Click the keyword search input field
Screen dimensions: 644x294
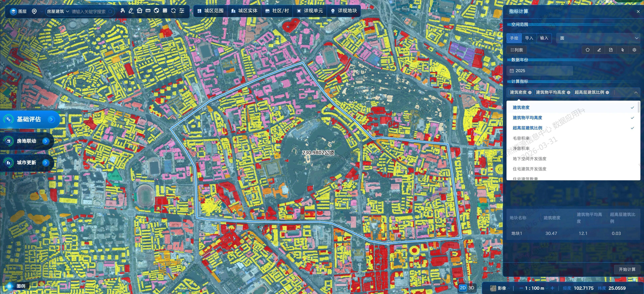pos(89,12)
